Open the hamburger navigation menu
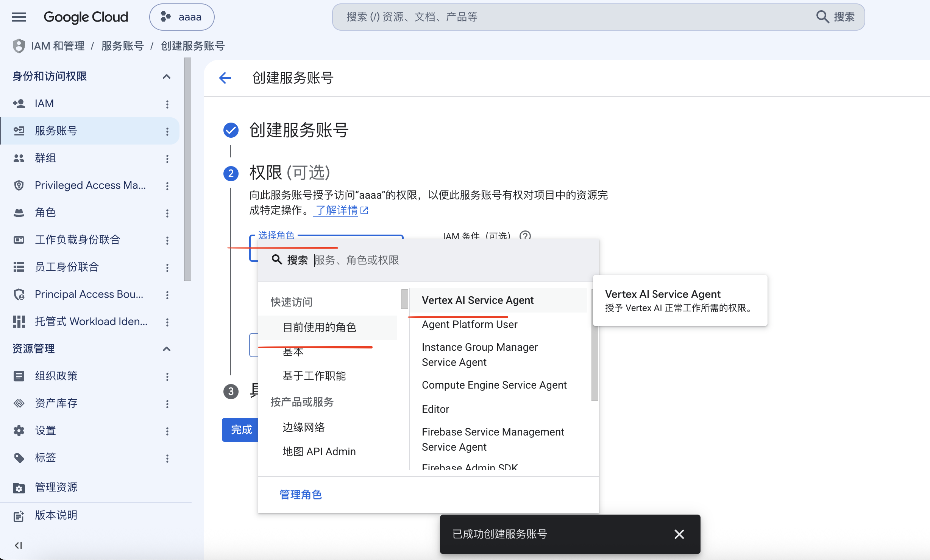This screenshot has width=930, height=560. coord(19,17)
